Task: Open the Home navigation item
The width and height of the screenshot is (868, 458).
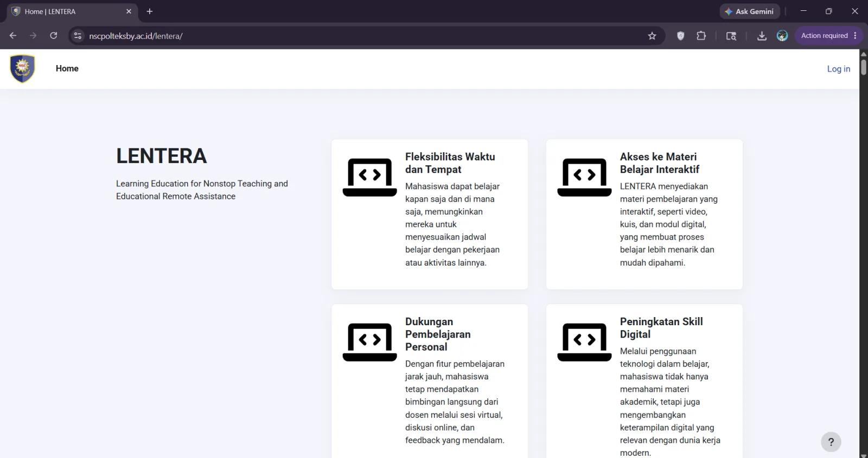Action: (x=67, y=69)
